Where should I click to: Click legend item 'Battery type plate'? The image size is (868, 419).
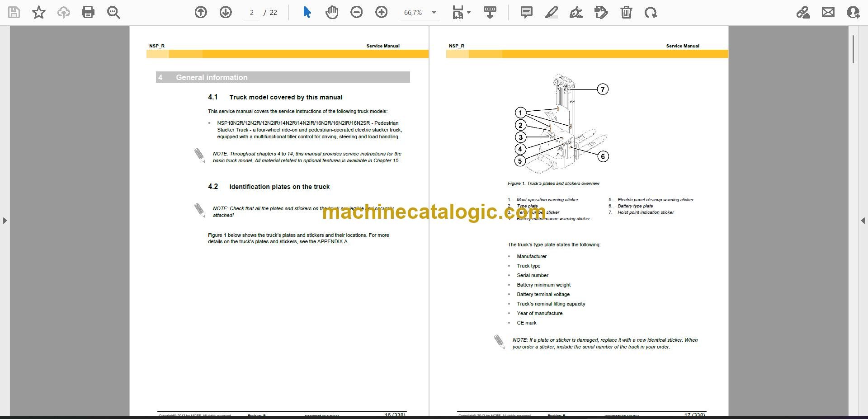point(635,206)
